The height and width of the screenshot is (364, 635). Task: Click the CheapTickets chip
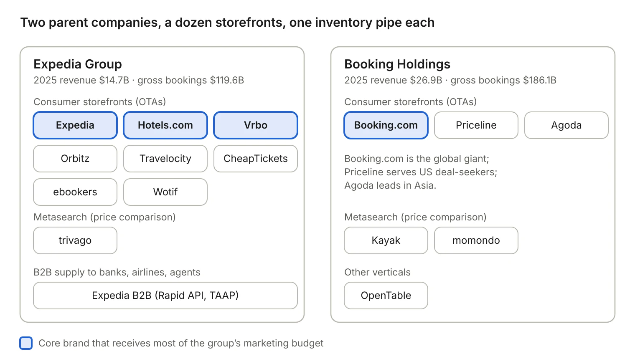(256, 159)
